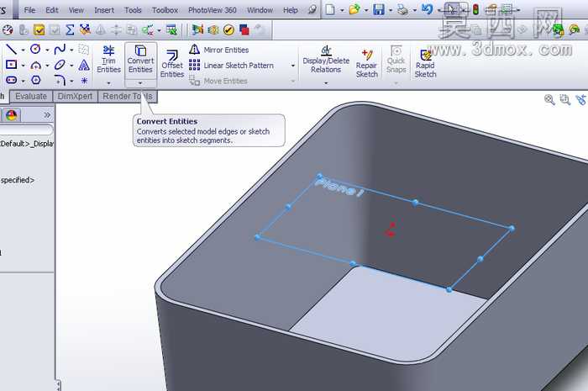This screenshot has width=588, height=391.
Task: Open the Rectangle tool dropdown arrow
Action: 23,66
